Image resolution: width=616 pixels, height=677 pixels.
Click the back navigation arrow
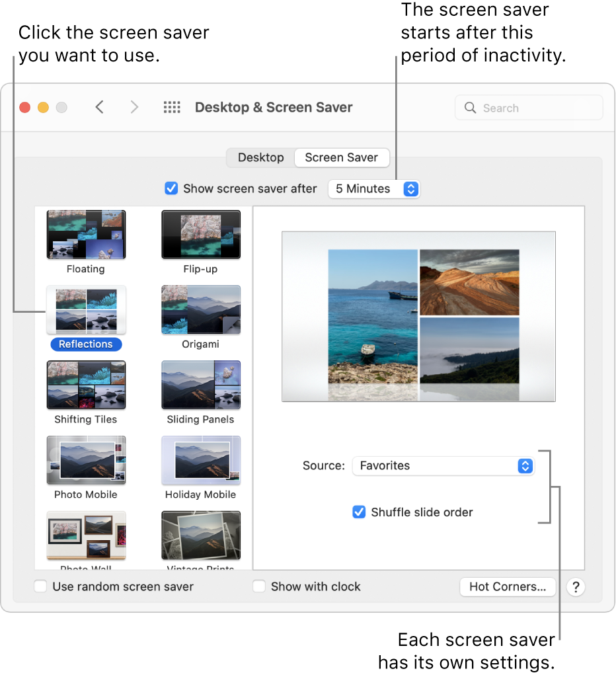(x=99, y=107)
